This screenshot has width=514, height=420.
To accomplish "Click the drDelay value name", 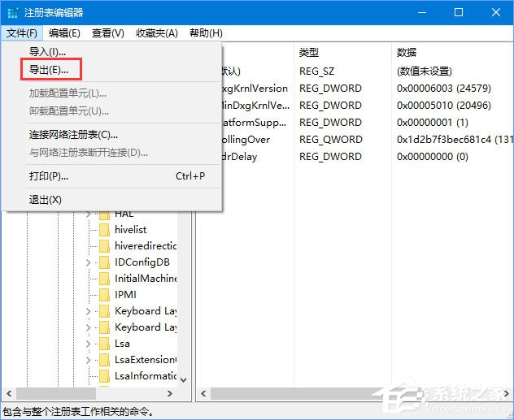I will 240,157.
